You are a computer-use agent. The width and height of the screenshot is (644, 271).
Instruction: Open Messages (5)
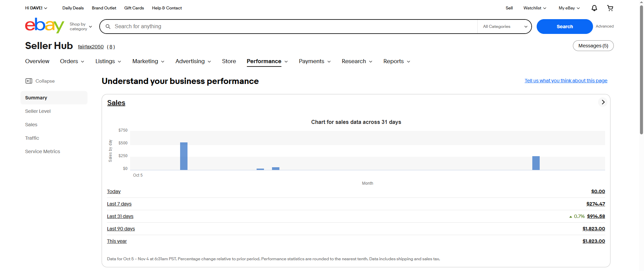pos(593,46)
